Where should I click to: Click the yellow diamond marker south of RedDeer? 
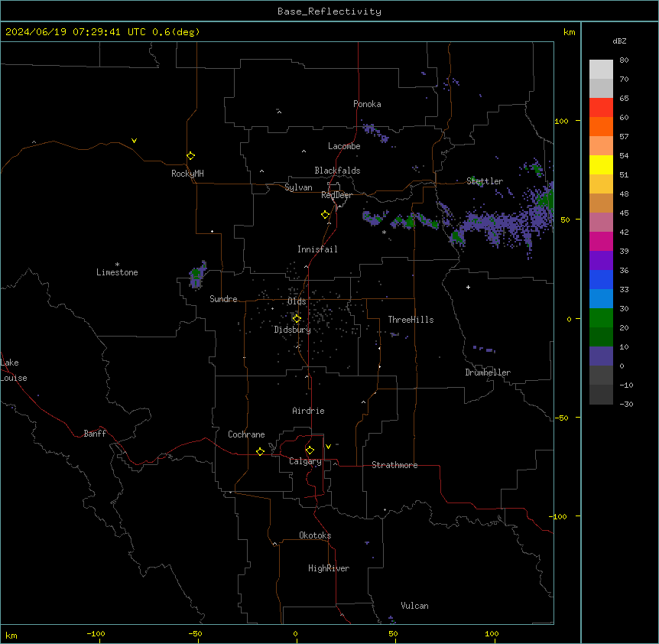pos(325,215)
